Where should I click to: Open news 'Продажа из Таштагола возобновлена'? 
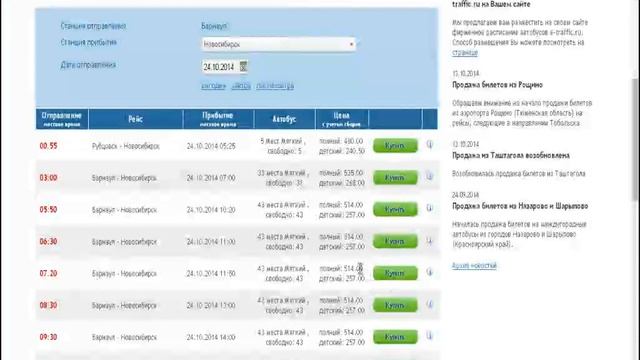click(511, 156)
